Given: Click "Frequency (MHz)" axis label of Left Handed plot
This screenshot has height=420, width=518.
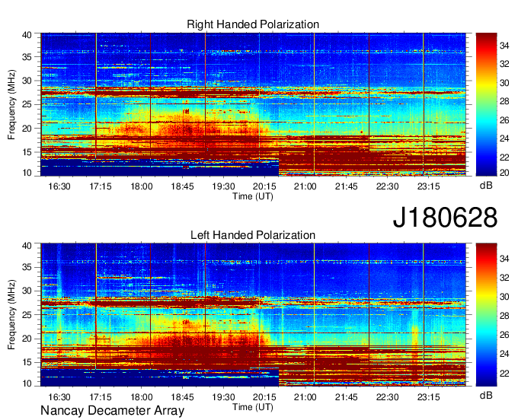Looking at the screenshot, I should point(11,315).
